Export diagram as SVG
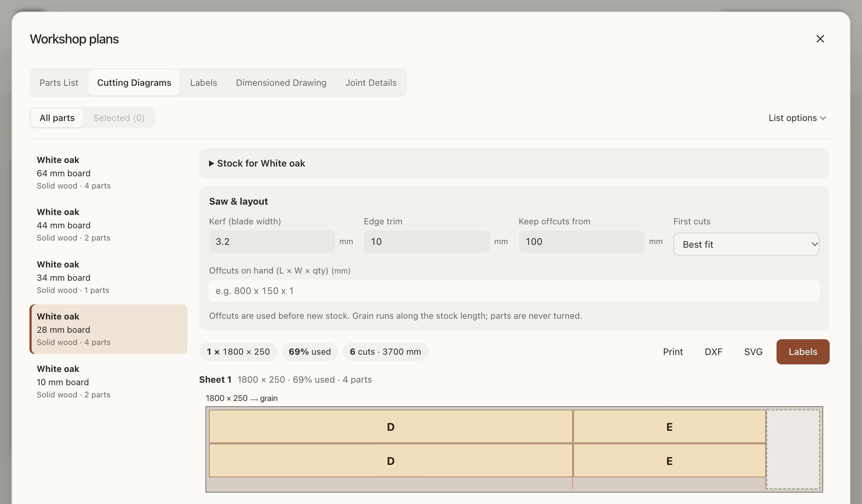The image size is (862, 504). (x=753, y=352)
